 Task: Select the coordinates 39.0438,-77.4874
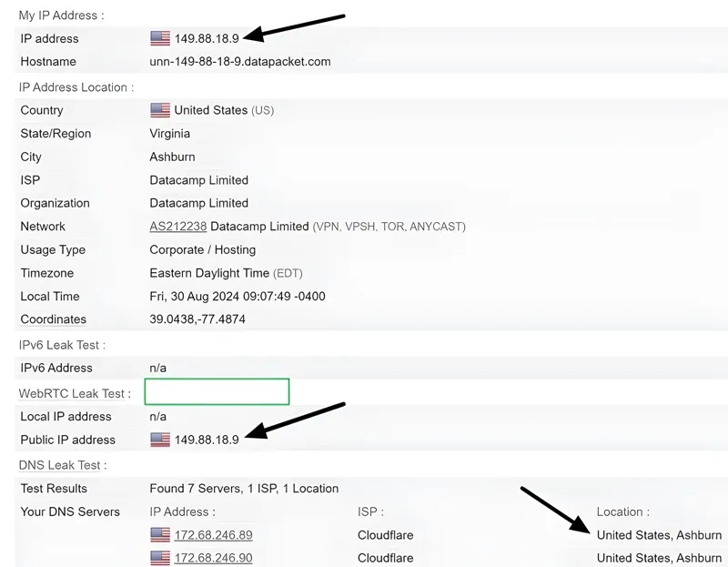[197, 319]
